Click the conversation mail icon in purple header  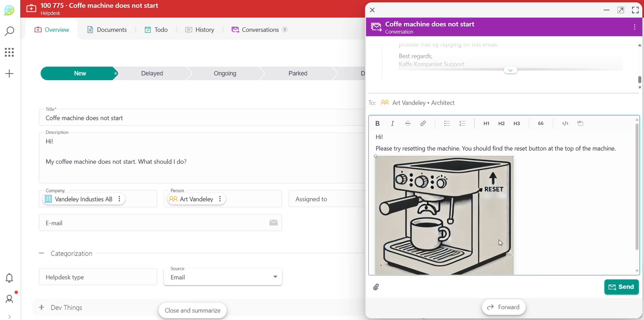tap(376, 27)
